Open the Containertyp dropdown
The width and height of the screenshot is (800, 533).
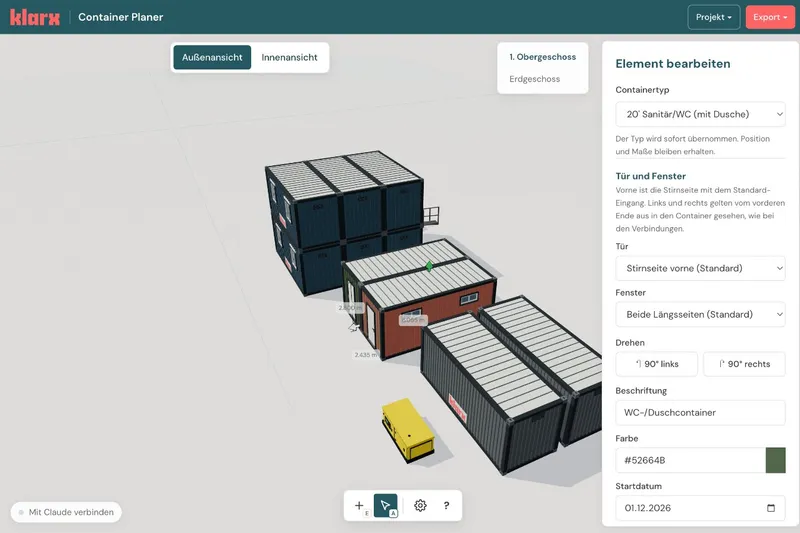[701, 114]
